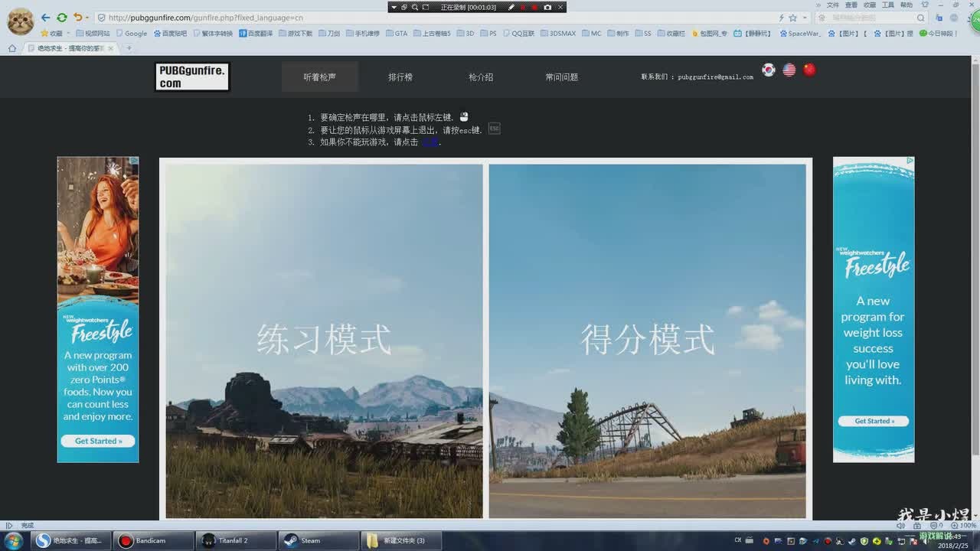Go back with the browser back arrow
The width and height of the screenshot is (980, 551).
click(x=46, y=17)
